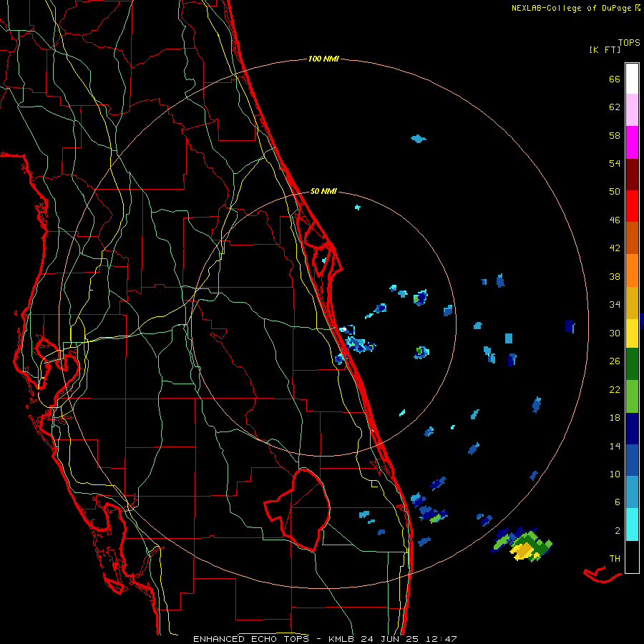Image resolution: width=644 pixels, height=644 pixels.
Task: Click the '62' scale label
Action: 615,107
